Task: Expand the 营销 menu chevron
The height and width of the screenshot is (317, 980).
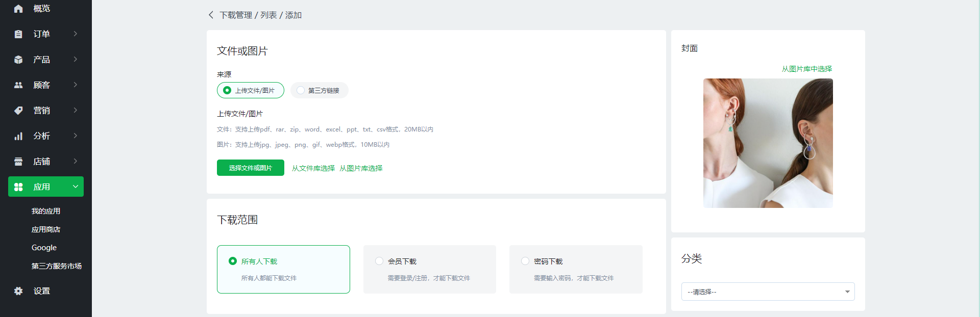Action: pos(76,110)
